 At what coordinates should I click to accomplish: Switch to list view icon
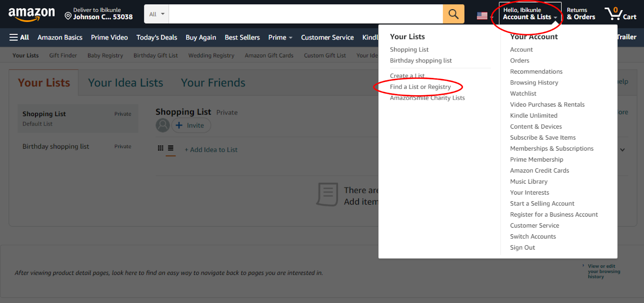171,148
